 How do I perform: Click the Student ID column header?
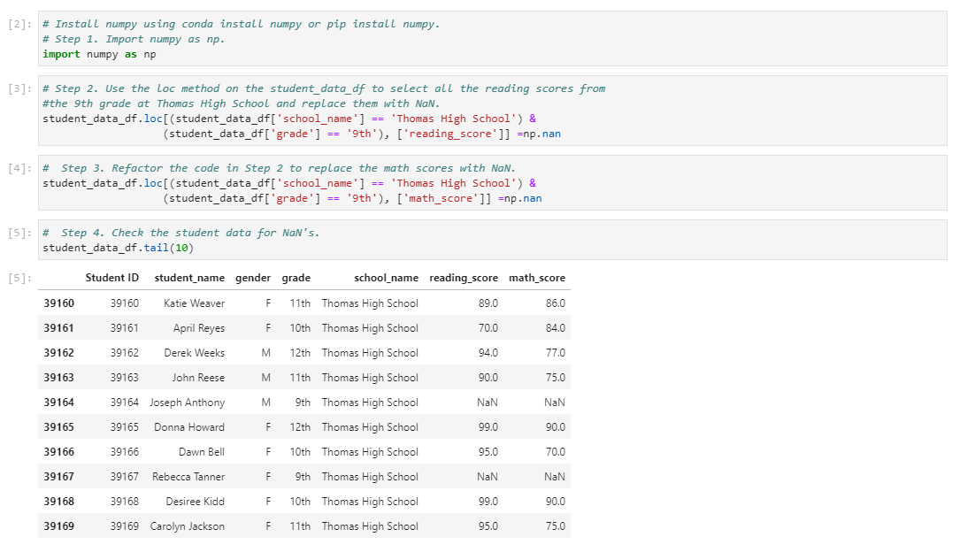[x=112, y=278]
